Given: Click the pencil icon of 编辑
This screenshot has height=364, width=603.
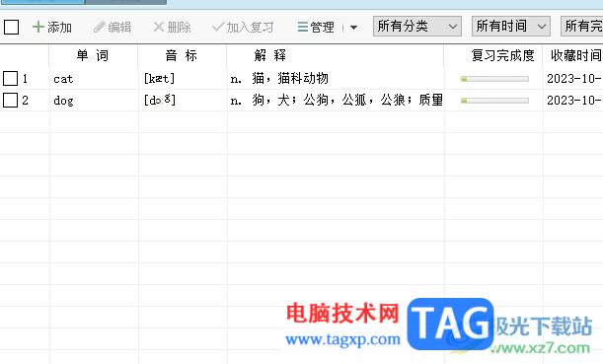Looking at the screenshot, I should point(100,27).
